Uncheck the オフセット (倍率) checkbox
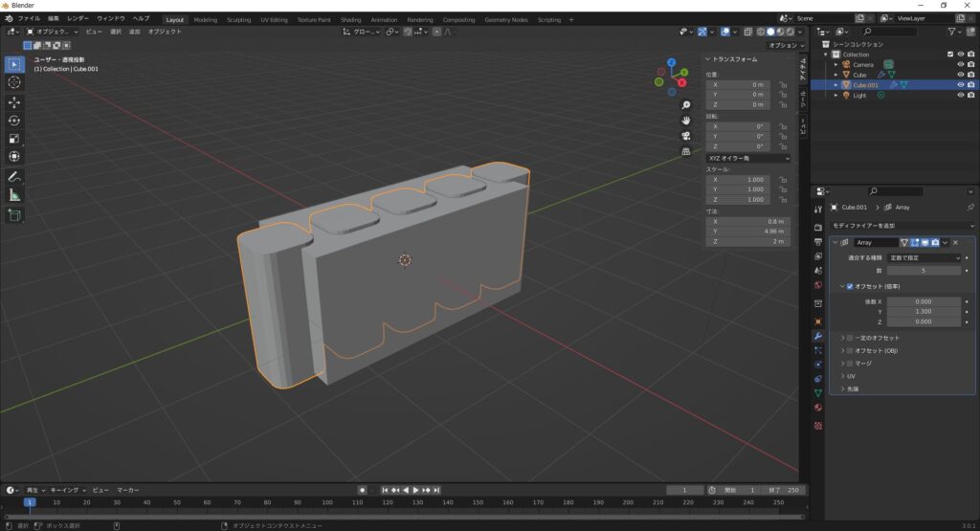The height and width of the screenshot is (531, 980). (x=849, y=286)
